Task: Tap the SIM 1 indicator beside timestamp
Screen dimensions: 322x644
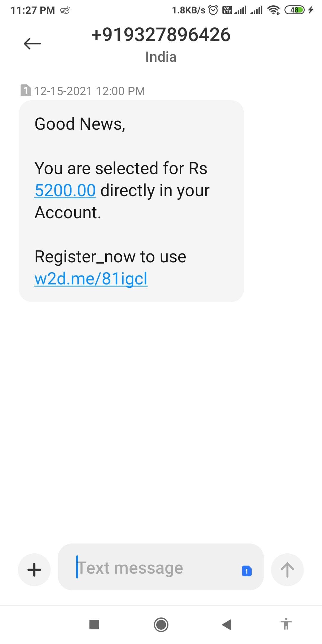Action: point(26,91)
